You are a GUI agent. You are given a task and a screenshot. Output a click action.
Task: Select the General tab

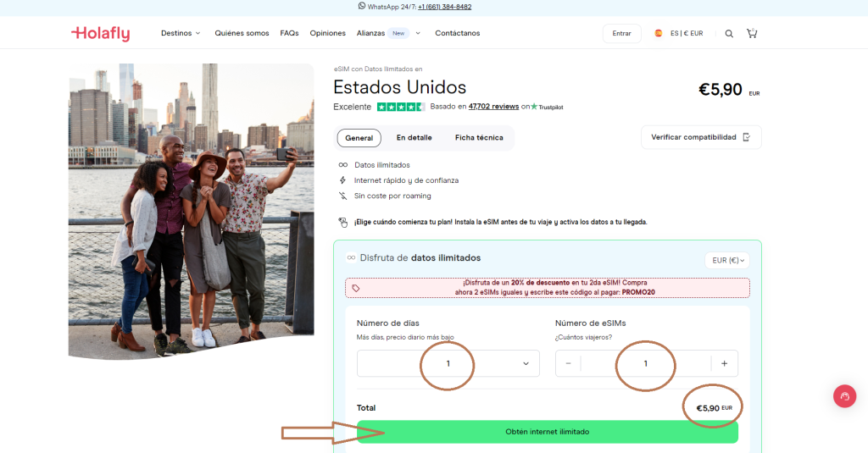point(359,138)
